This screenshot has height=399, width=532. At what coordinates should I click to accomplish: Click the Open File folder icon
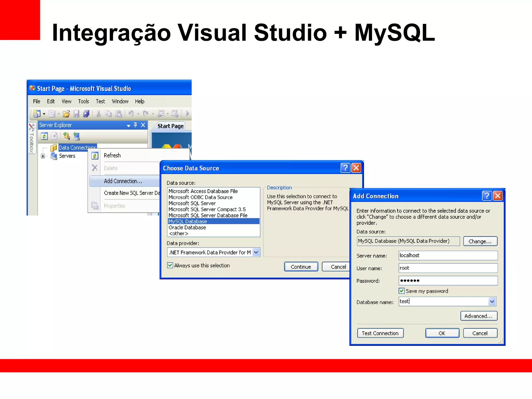point(66,114)
